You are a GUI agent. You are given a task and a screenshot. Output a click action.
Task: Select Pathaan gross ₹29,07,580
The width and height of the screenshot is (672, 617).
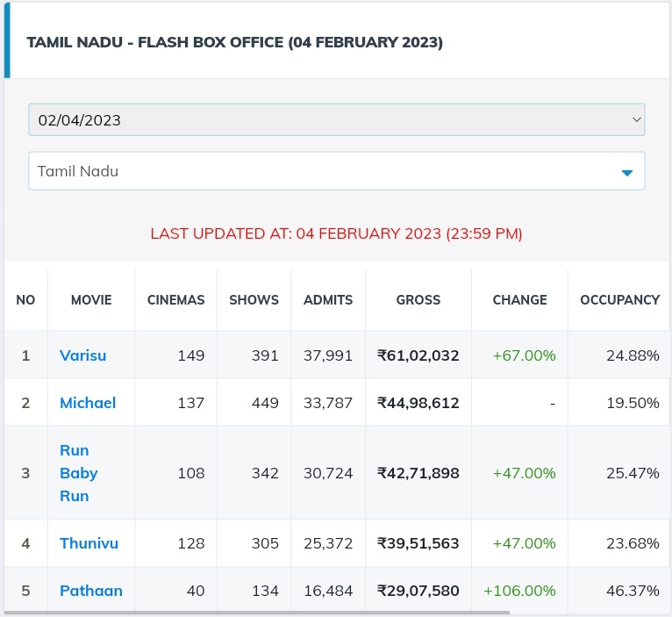418,591
